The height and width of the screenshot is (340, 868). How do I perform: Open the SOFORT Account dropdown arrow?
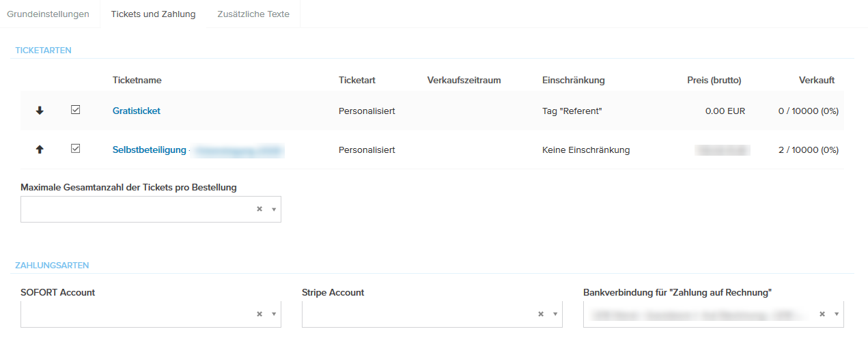point(273,314)
